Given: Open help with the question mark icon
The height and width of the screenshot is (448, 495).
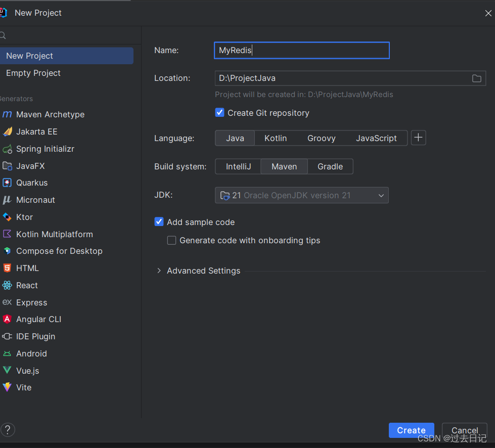Looking at the screenshot, I should coord(8,430).
